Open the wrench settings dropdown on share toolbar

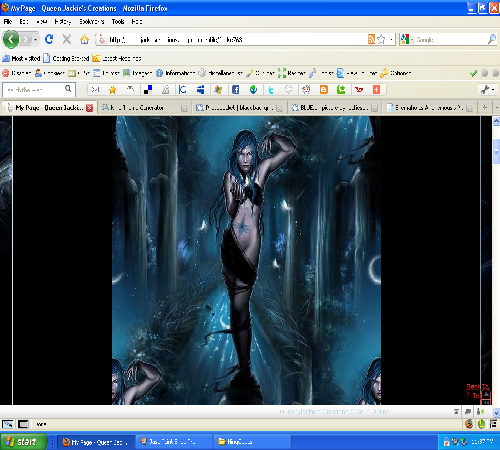pos(487,89)
